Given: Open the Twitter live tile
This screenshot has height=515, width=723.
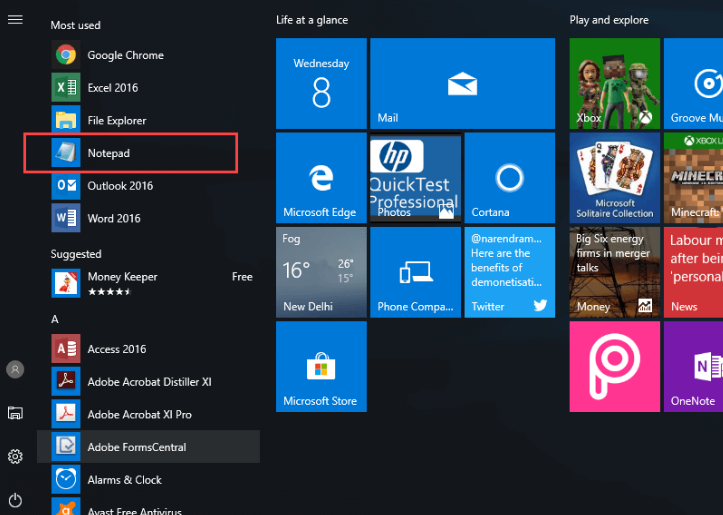Looking at the screenshot, I should coord(510,272).
